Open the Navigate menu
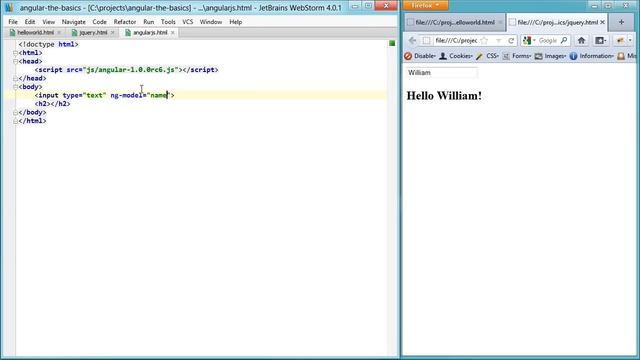Viewport: 640px width, 360px height. pyautogui.click(x=73, y=22)
